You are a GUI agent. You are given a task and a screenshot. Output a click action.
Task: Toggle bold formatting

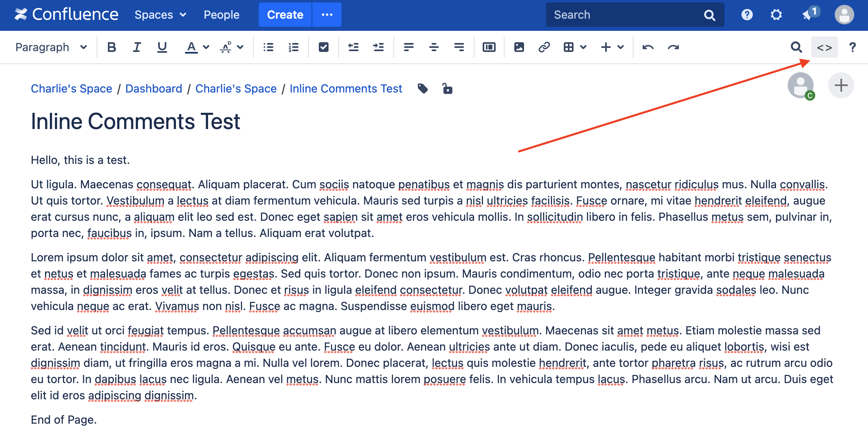tap(112, 47)
